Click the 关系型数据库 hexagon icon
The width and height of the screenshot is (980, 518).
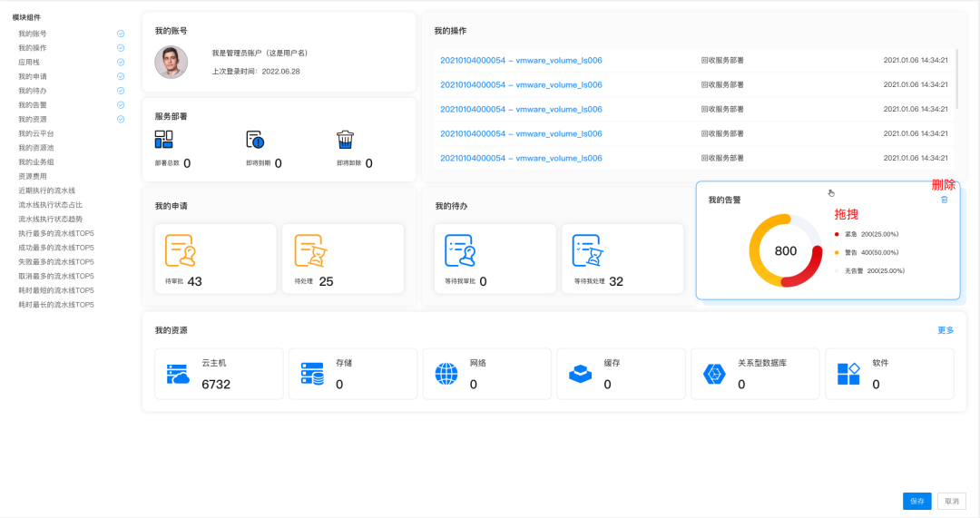(714, 374)
